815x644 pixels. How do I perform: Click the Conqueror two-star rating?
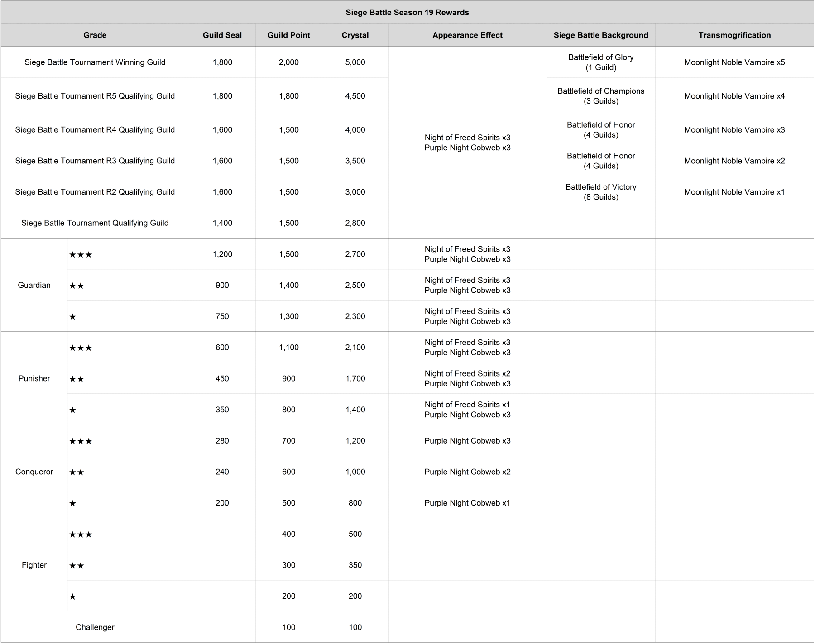click(77, 472)
